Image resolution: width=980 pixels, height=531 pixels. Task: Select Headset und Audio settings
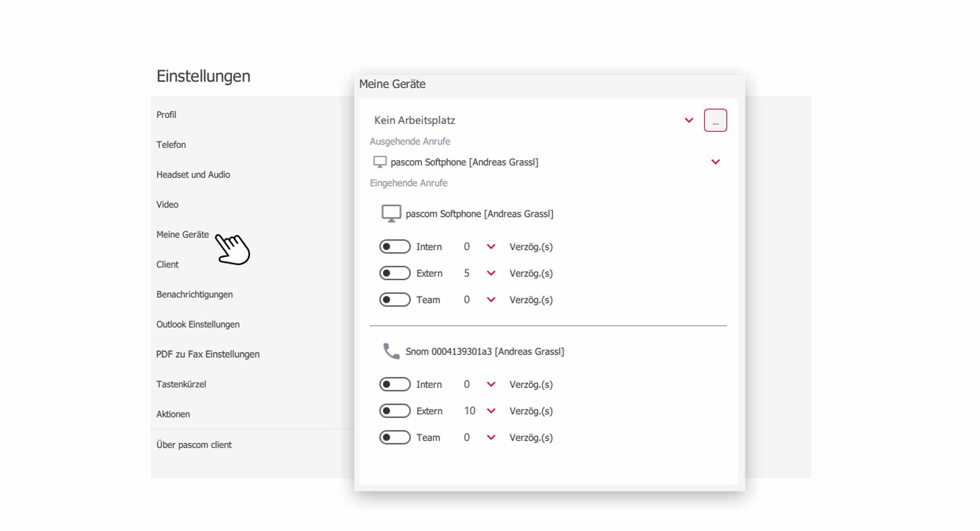click(193, 175)
